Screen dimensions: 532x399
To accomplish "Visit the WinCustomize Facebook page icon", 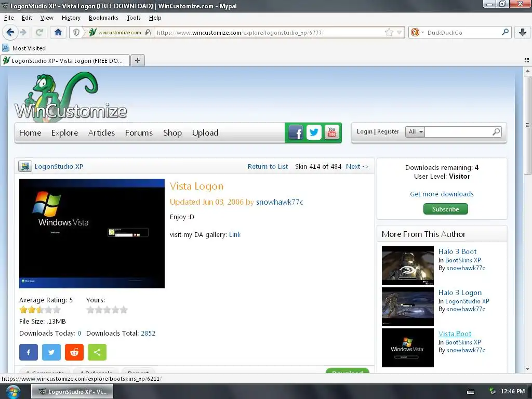I will pyautogui.click(x=296, y=132).
